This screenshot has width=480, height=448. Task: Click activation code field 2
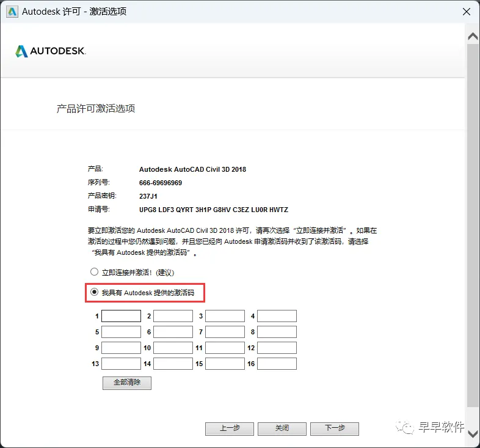click(173, 316)
